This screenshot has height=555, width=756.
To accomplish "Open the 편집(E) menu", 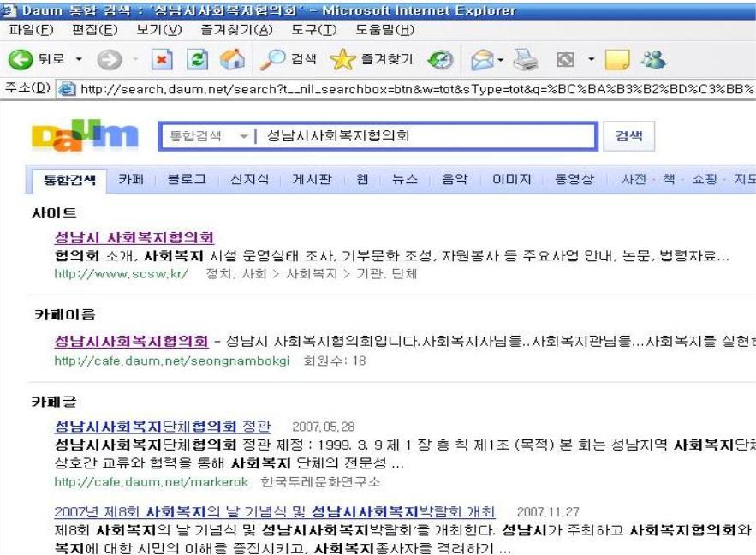I will pyautogui.click(x=94, y=30).
